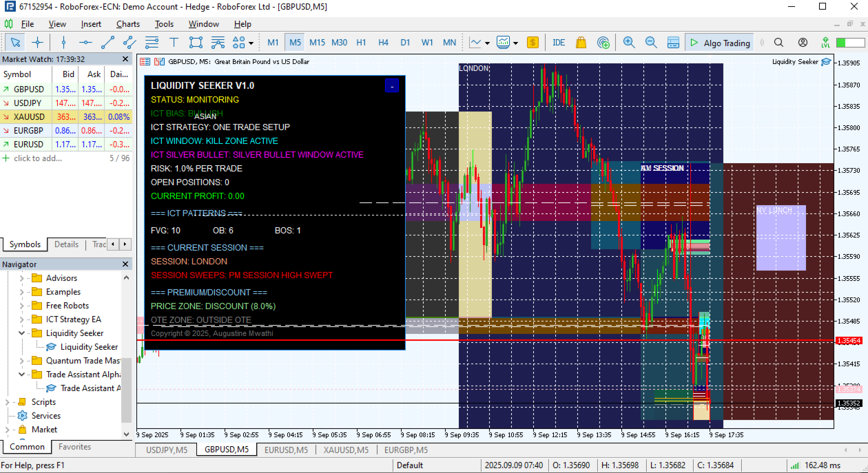The image size is (868, 473).
Task: Open the View menu
Action: [x=57, y=23]
